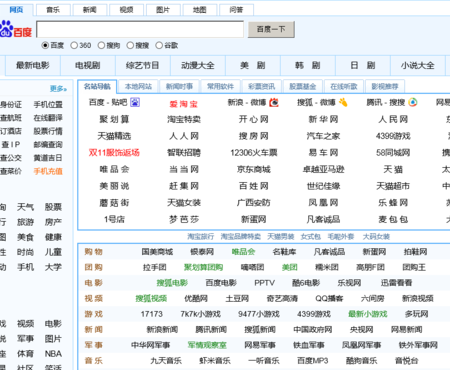Screen dimensions: 450x370
Task: Focus the Baidu search text box
Action: pos(140,29)
